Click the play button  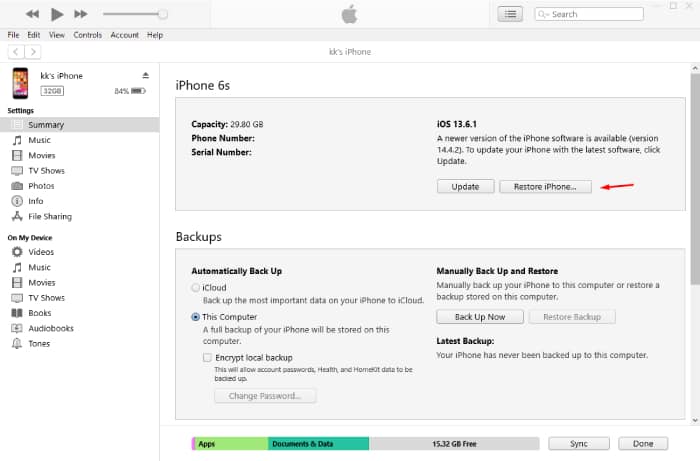[x=57, y=14]
